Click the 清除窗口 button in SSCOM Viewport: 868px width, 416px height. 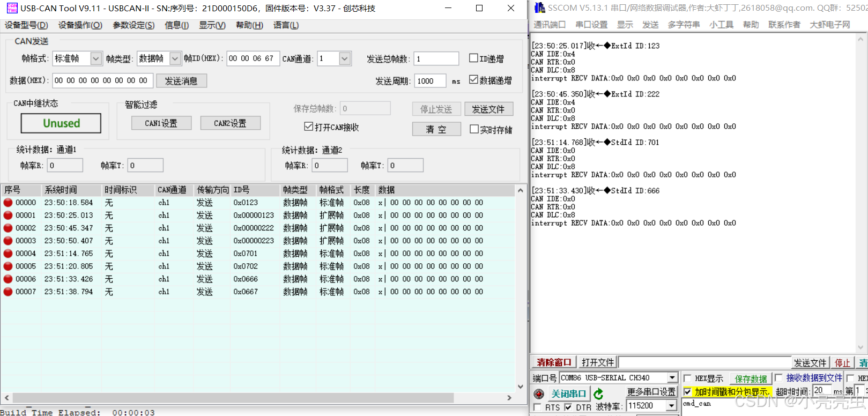tap(554, 362)
